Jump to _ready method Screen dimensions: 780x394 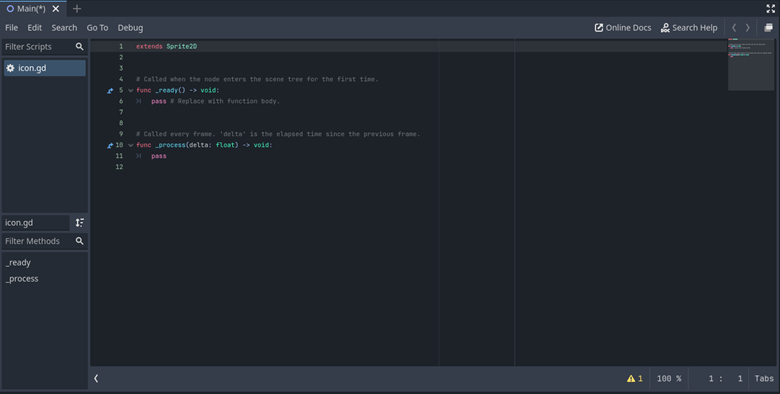[x=18, y=263]
